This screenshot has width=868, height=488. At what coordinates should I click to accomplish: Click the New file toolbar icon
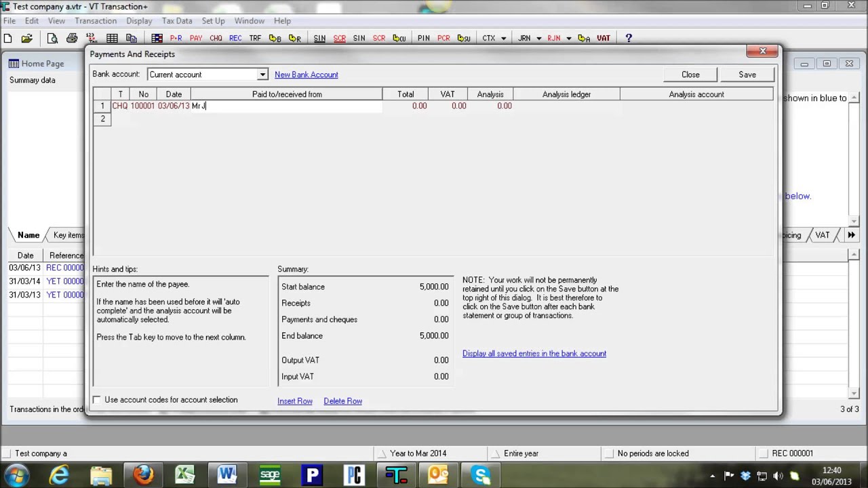[x=8, y=39]
